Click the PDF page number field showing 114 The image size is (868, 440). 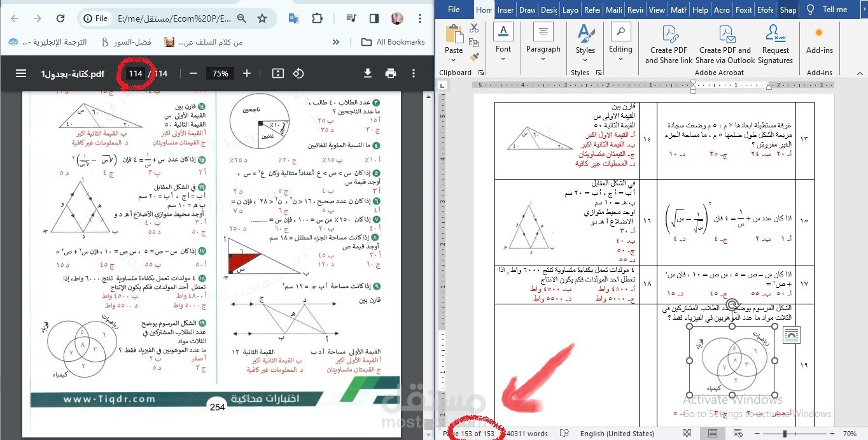click(x=135, y=73)
